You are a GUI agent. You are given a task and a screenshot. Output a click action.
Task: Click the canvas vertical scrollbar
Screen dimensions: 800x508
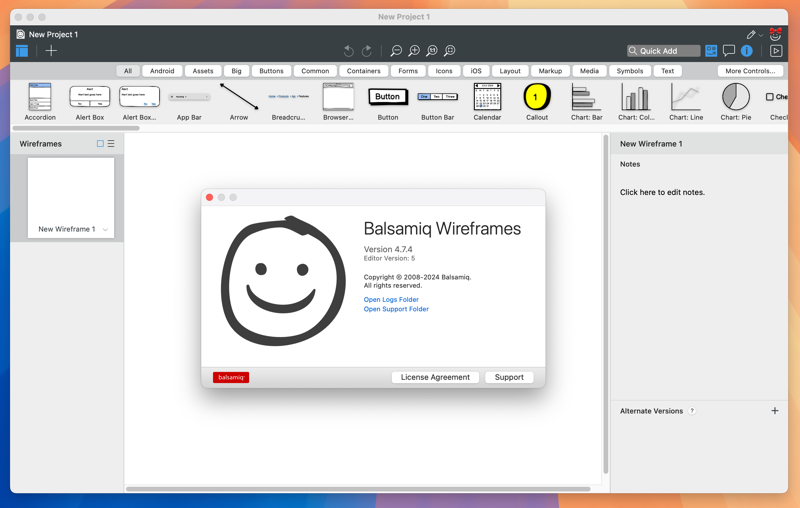click(606, 304)
